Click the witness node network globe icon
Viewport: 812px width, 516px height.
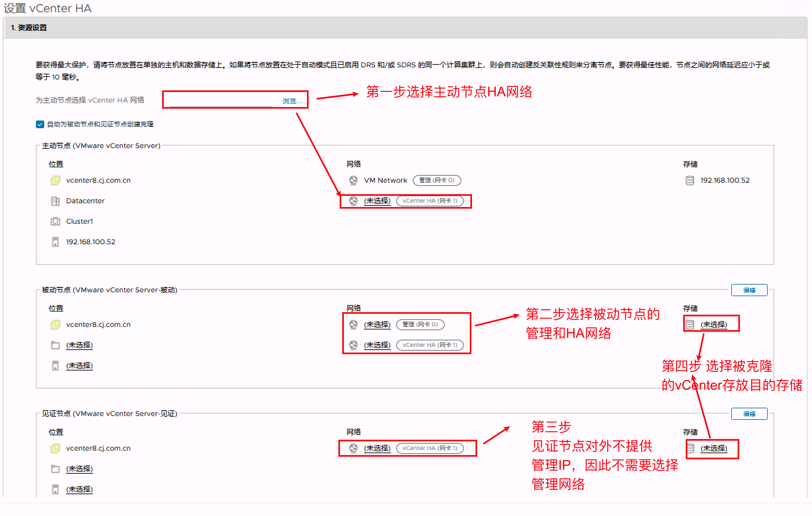coord(353,448)
